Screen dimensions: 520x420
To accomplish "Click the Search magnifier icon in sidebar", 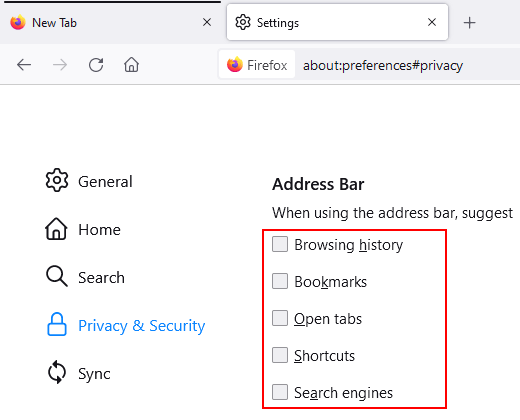I will click(x=57, y=276).
